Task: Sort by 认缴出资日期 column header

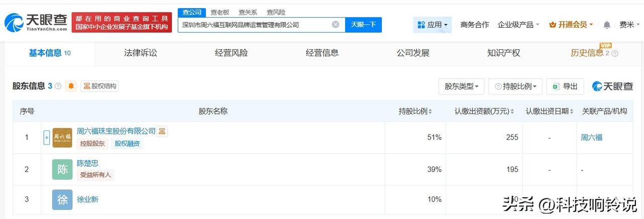Action: 549,111
